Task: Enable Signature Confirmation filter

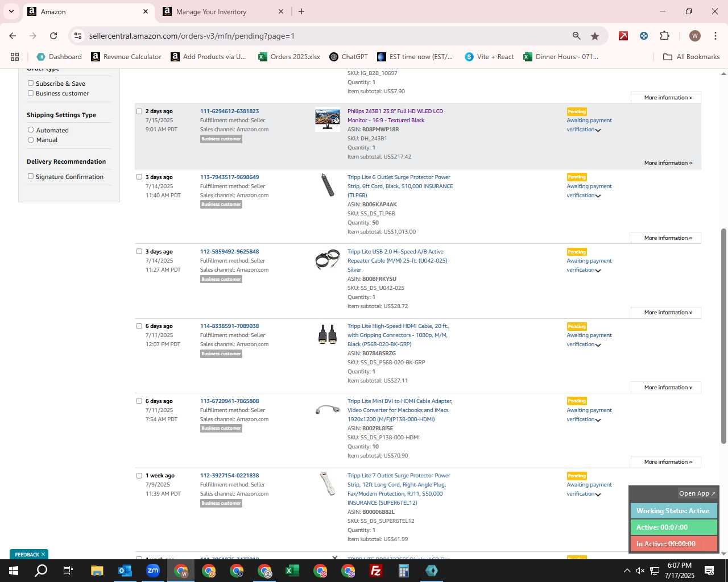Action: [x=31, y=176]
